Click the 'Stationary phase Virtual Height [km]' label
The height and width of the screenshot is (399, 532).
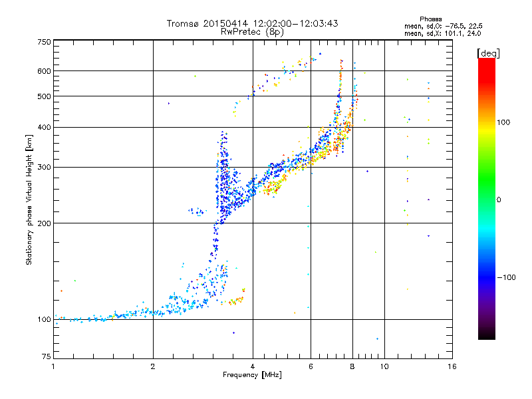pos(29,199)
